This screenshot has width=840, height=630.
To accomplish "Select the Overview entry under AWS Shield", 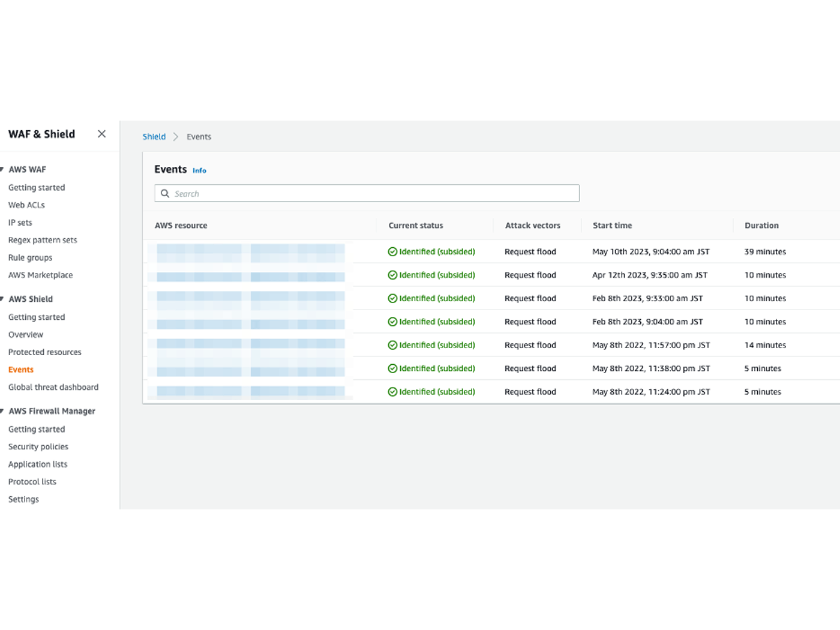I will [25, 334].
